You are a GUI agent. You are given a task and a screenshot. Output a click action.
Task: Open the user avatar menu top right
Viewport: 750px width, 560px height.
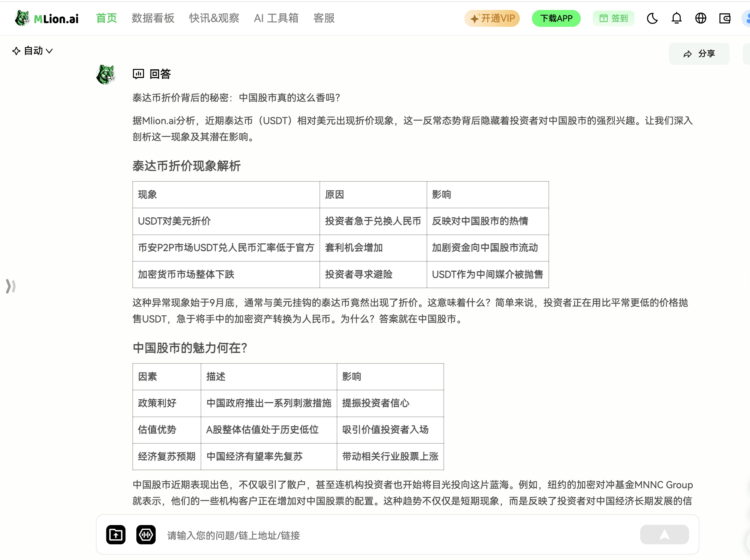point(747,18)
